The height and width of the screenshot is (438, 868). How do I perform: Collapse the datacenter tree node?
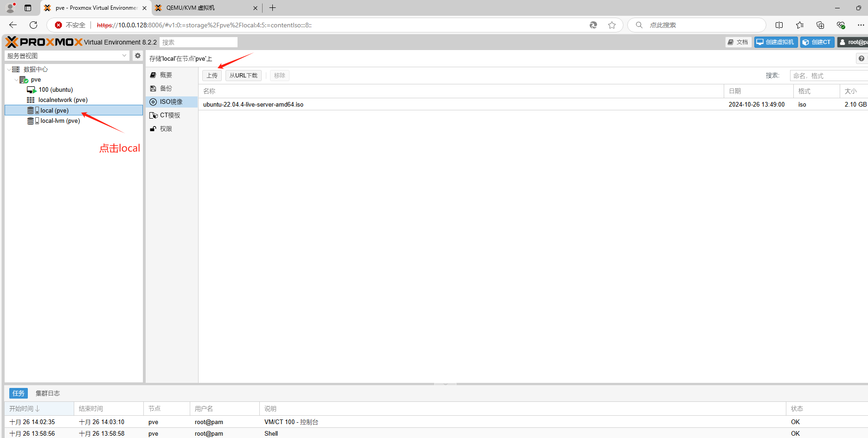coord(9,70)
